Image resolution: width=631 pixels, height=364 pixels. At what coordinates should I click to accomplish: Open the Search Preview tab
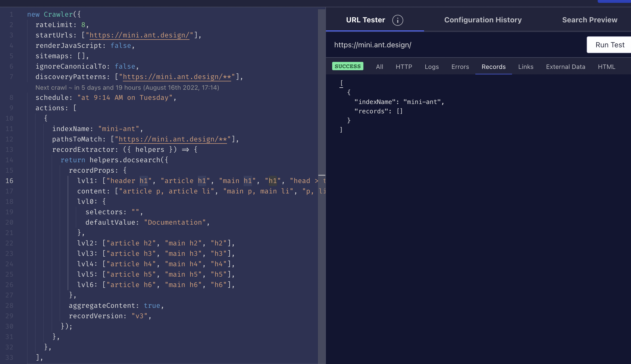coord(590,20)
